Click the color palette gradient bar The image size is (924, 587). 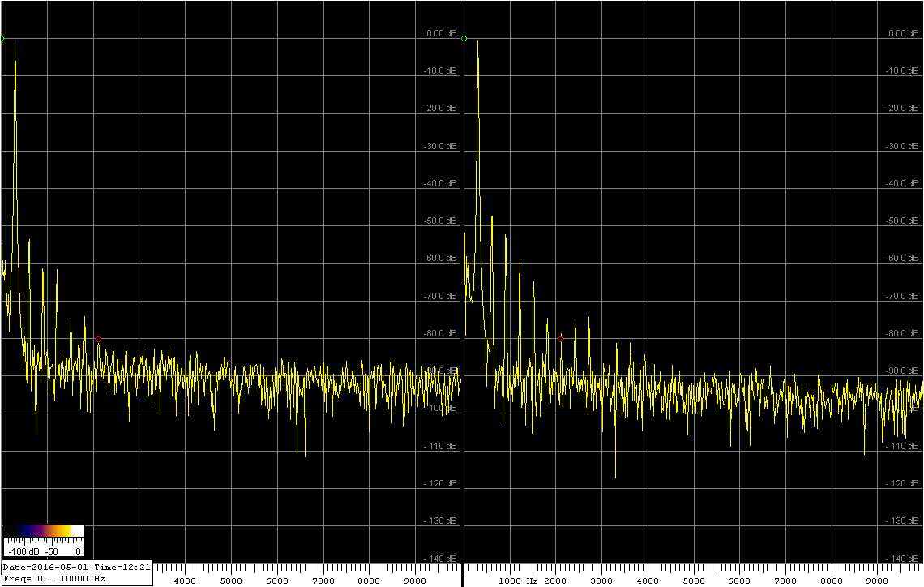tap(43, 531)
